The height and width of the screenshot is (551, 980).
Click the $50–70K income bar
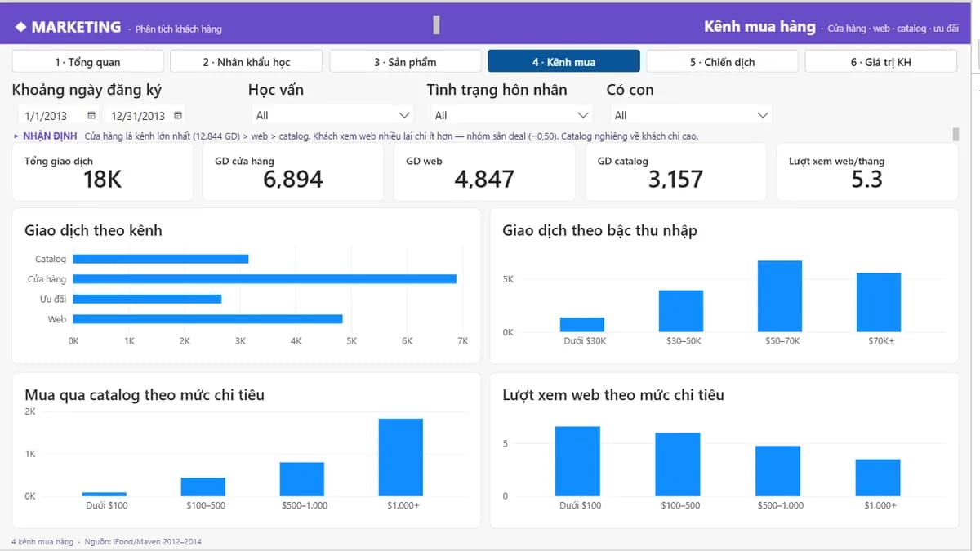(x=780, y=296)
